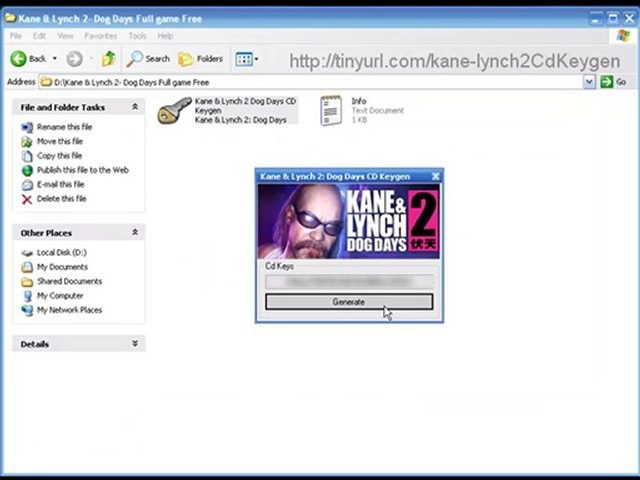This screenshot has width=640, height=480.
Task: Click Publish this file to the Web
Action: point(83,170)
